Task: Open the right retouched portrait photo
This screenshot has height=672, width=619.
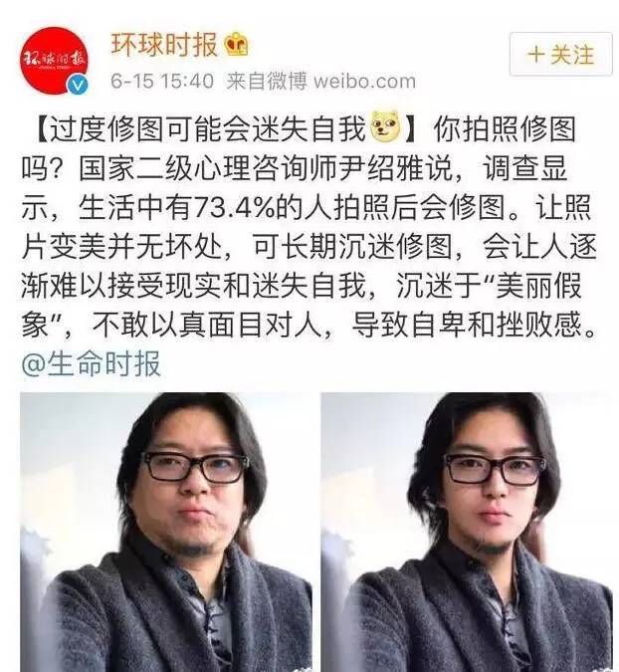Action: 467,532
